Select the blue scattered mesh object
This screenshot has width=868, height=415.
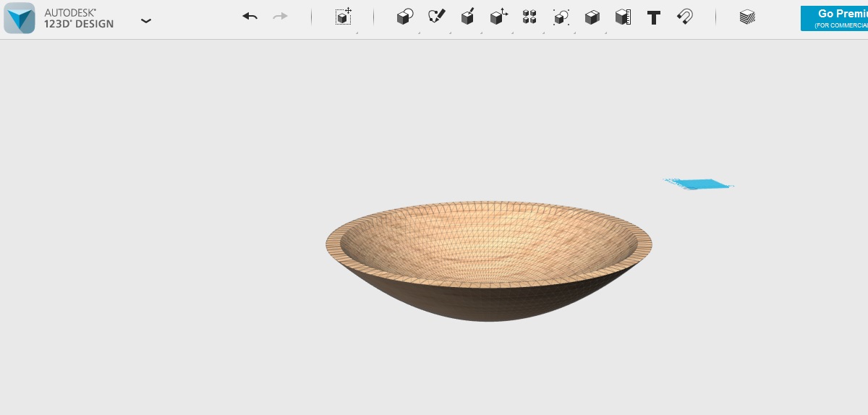[x=698, y=184]
